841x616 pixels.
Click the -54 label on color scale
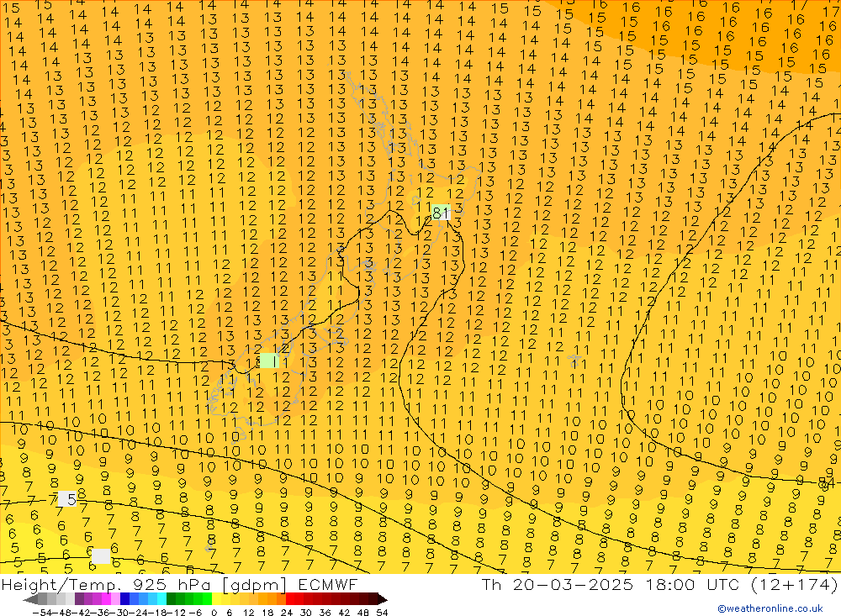coord(43,613)
